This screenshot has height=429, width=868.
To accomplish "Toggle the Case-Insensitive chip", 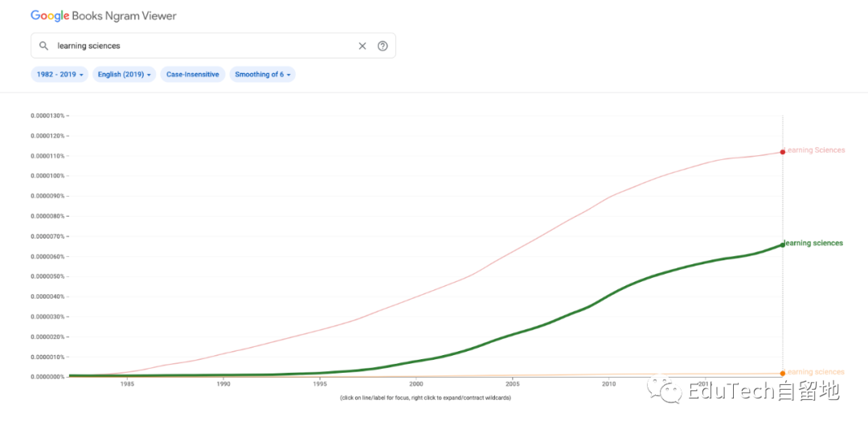I will 193,75.
